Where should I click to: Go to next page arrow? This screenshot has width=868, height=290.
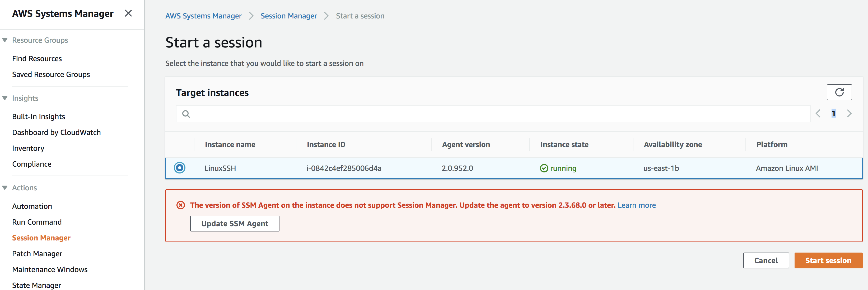849,113
